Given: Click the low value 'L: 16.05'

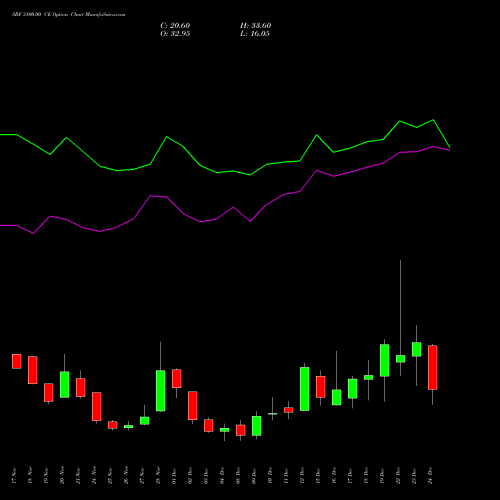Looking at the screenshot, I should [x=255, y=34].
